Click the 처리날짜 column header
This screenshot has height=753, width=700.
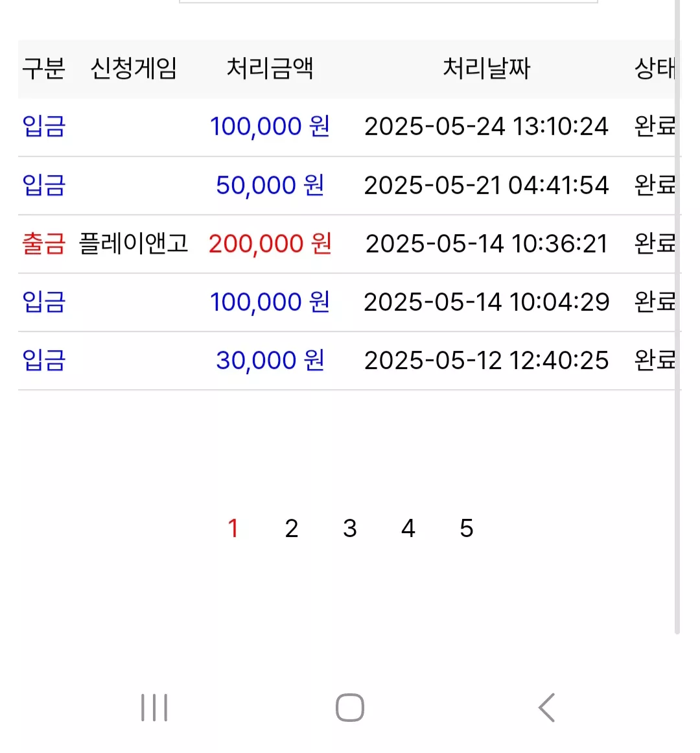tap(487, 68)
